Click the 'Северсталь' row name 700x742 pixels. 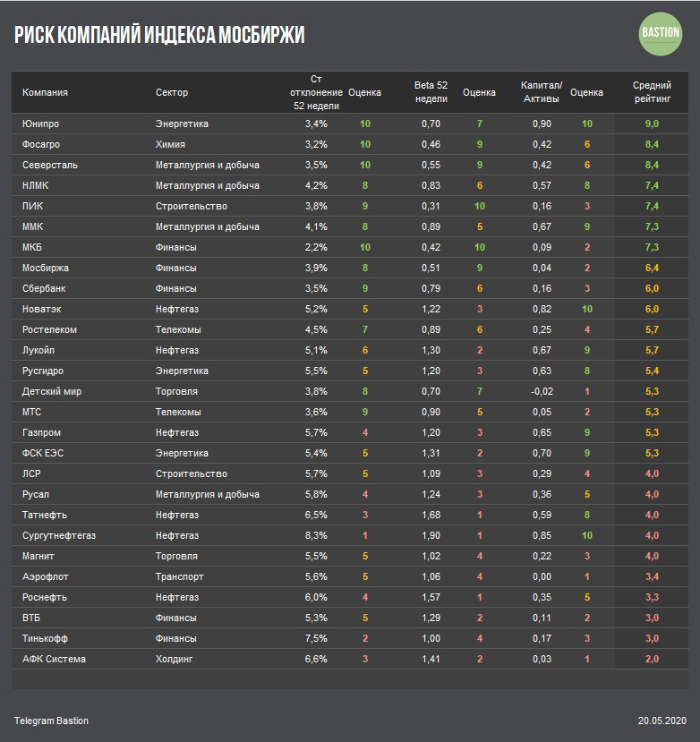[x=50, y=166]
